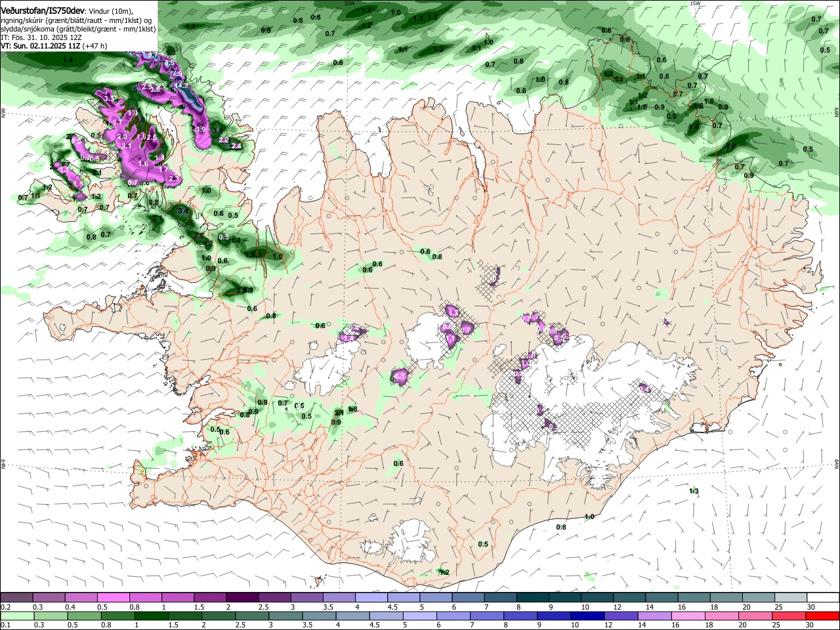Click the '1.4' value in the northwest sea

[68, 60]
